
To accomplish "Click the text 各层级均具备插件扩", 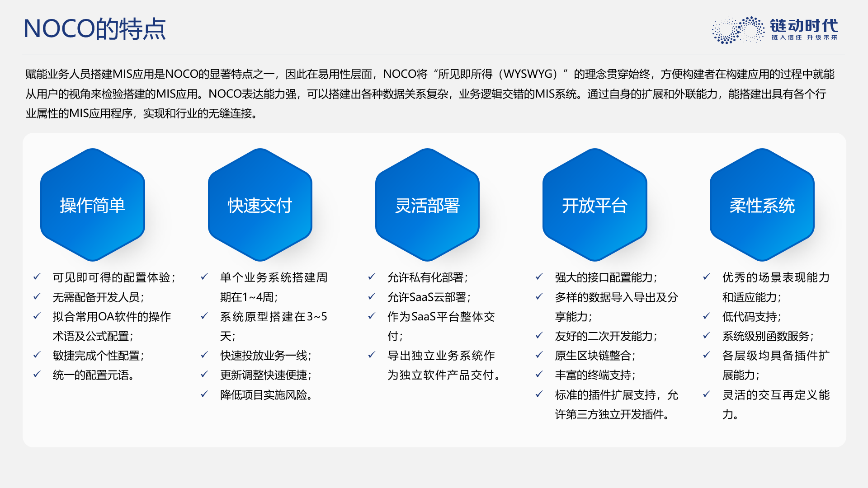I will [x=776, y=356].
